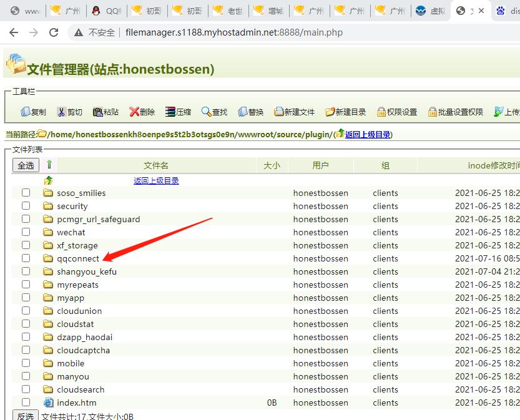Open the cloudsearch folder
The width and height of the screenshot is (520, 420).
tap(81, 389)
